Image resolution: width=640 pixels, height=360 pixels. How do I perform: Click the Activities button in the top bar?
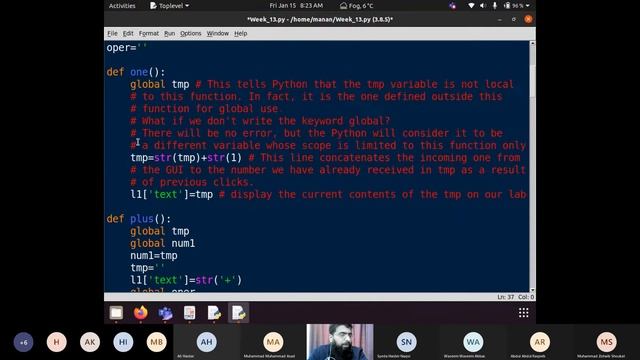(x=122, y=6)
